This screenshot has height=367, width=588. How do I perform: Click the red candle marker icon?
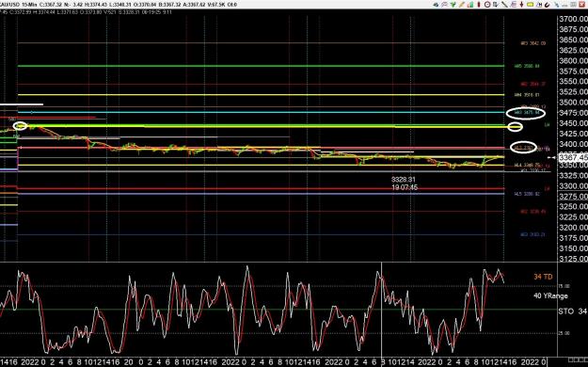click(x=479, y=5)
